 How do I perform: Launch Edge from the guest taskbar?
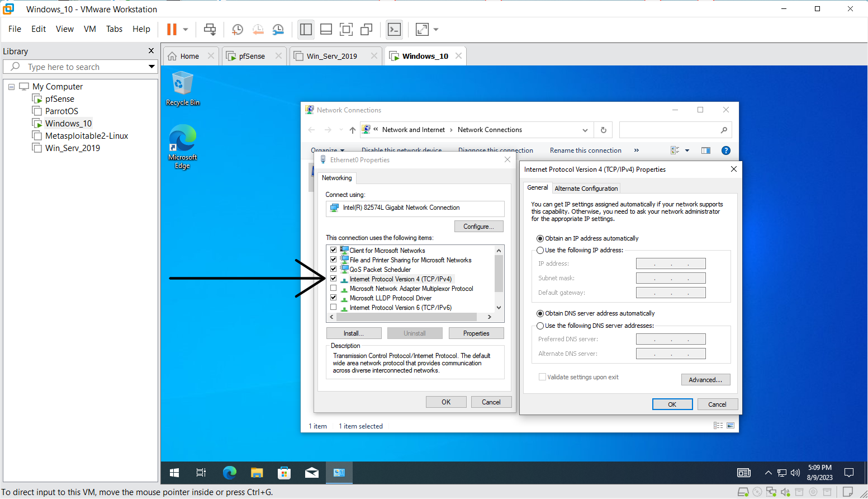point(229,473)
